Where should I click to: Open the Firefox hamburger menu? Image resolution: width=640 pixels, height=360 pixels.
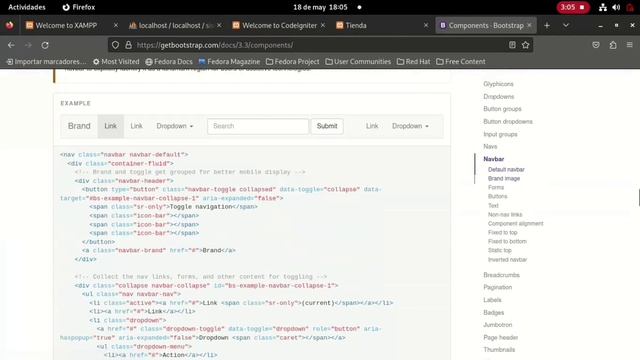click(629, 45)
